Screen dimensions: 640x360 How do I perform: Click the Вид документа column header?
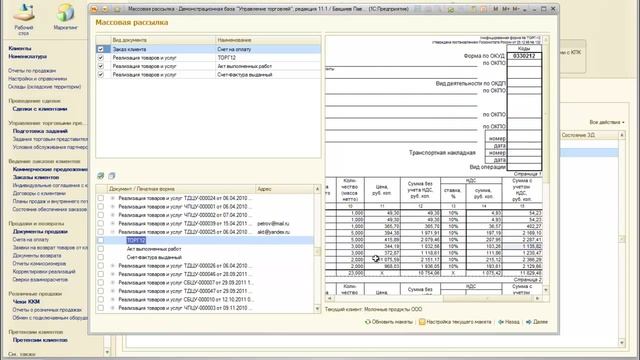point(163,40)
